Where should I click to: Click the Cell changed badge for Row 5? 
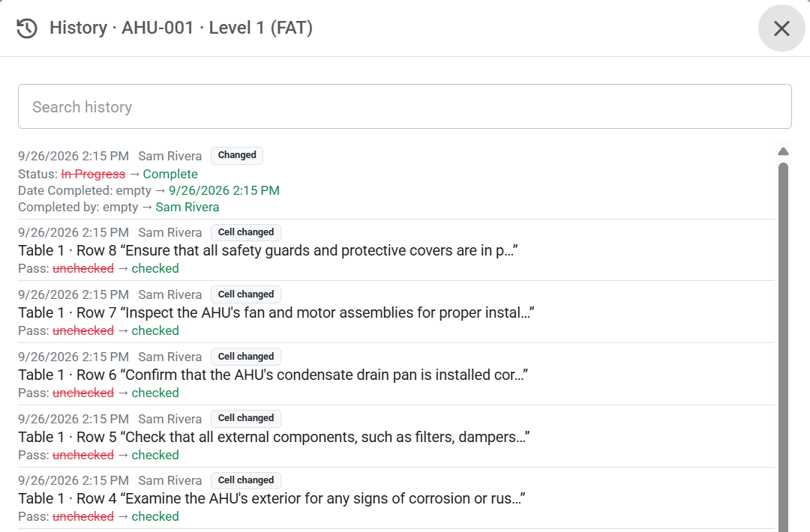246,418
